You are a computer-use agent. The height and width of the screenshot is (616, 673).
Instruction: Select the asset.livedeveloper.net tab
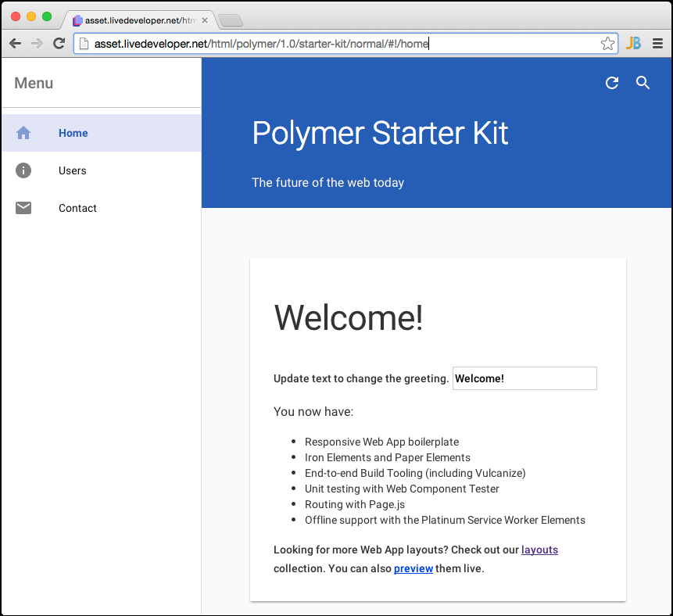click(140, 20)
